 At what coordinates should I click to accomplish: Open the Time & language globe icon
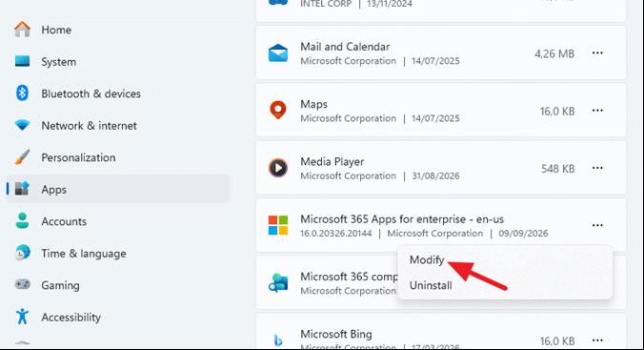click(x=22, y=253)
